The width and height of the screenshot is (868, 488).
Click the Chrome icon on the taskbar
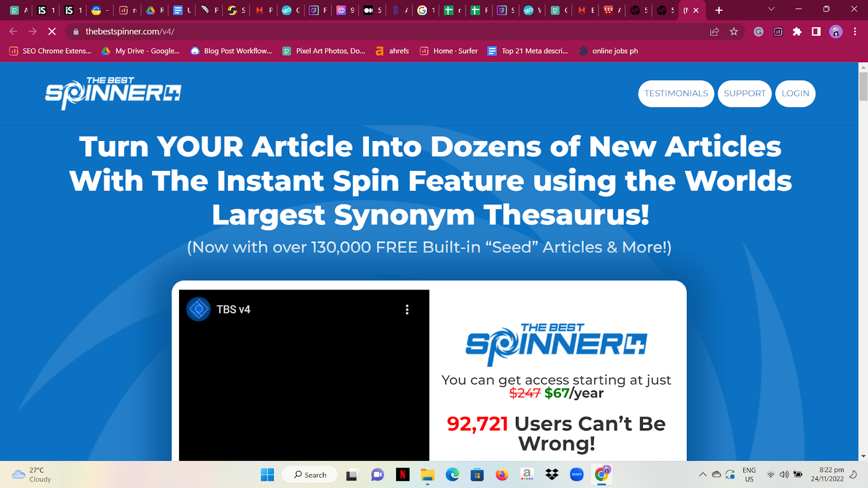tap(602, 475)
